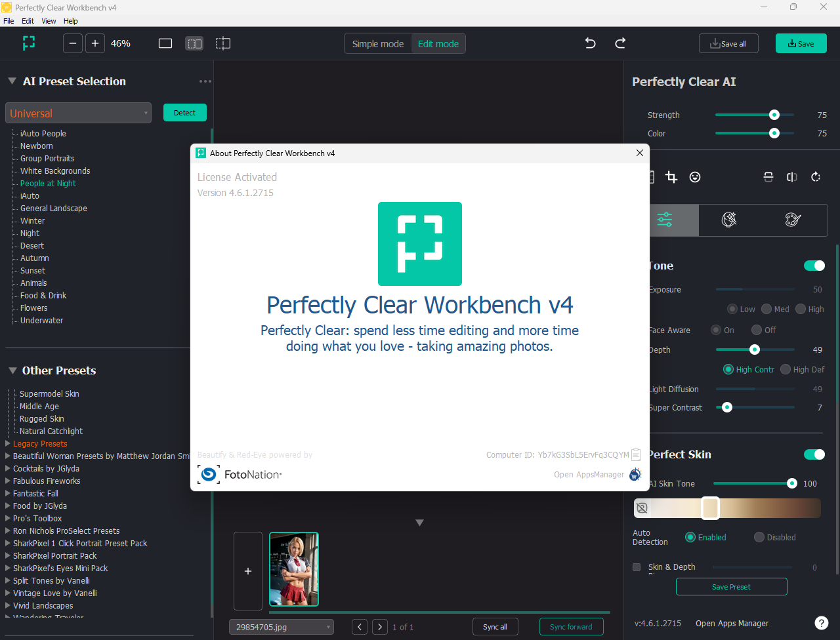Select the Low exposure radio option
The height and width of the screenshot is (640, 840).
[x=732, y=309]
